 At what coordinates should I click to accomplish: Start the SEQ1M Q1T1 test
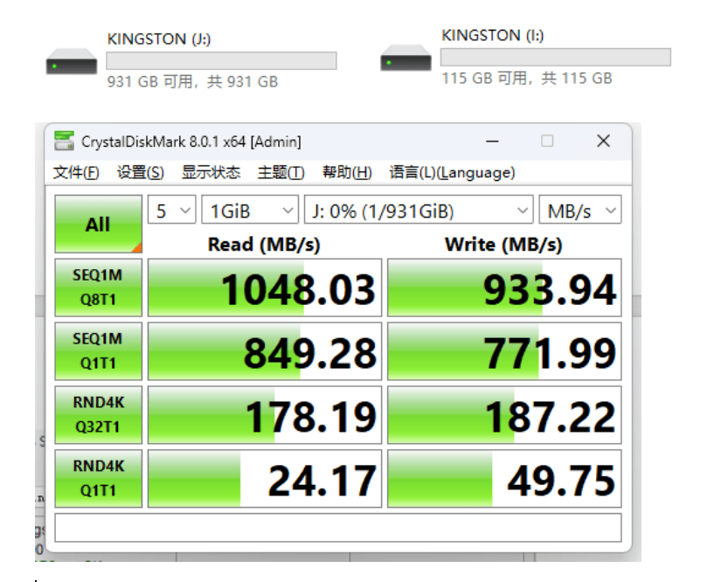point(99,351)
